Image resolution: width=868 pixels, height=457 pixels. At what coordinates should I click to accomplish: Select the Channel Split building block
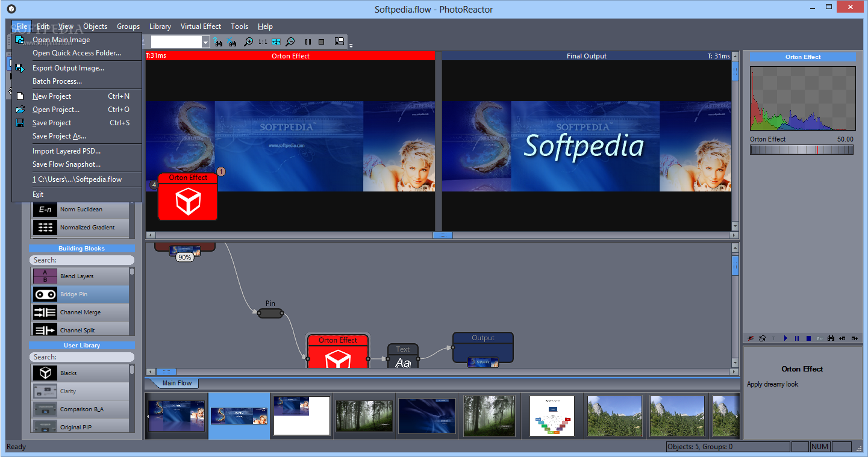(80, 329)
